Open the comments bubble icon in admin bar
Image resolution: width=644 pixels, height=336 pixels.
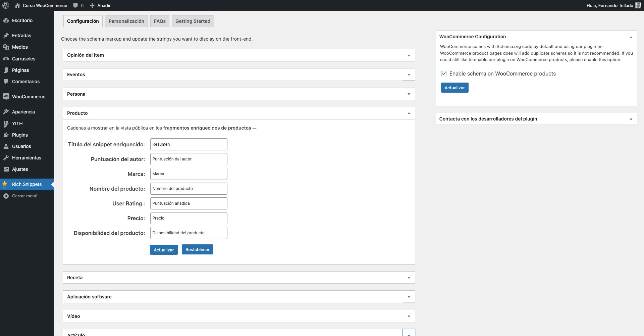(75, 5)
